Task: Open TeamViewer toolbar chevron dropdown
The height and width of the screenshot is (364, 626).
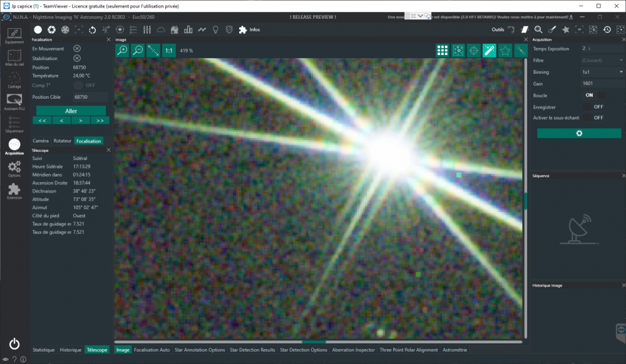Action: tap(420, 16)
